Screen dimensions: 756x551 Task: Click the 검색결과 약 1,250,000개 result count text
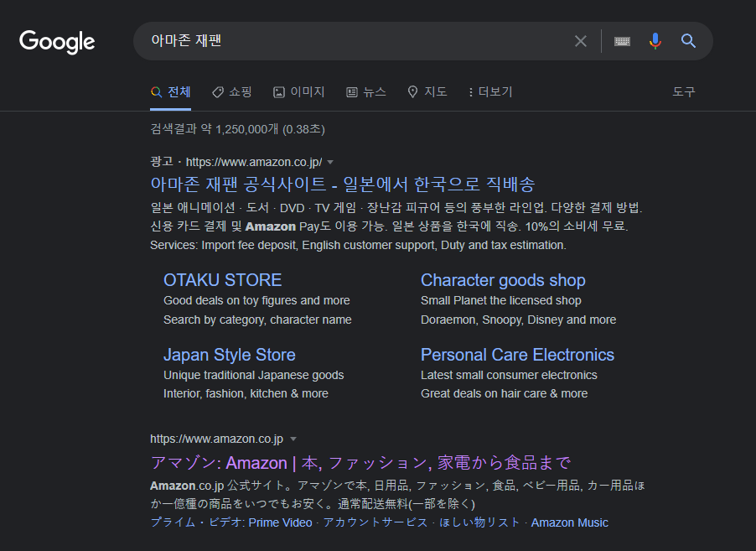(x=237, y=129)
